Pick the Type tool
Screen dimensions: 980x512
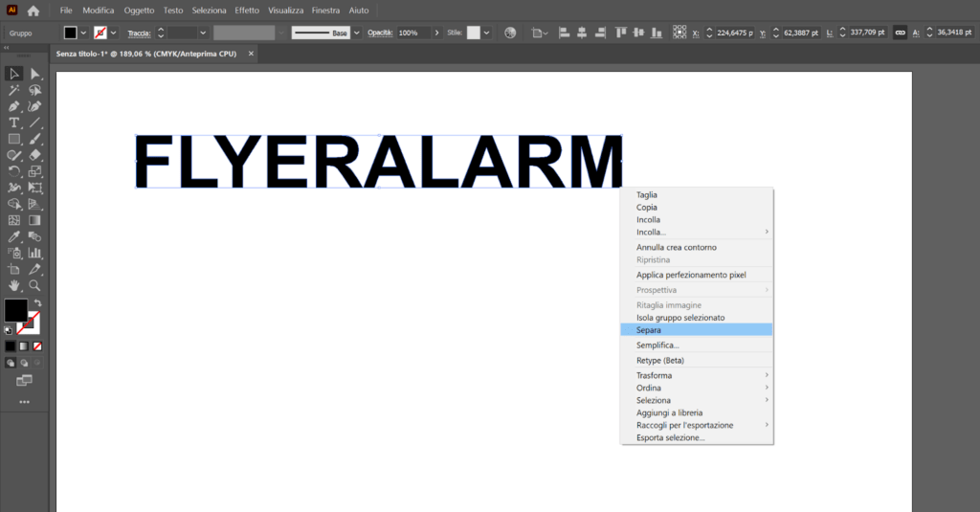coord(14,122)
